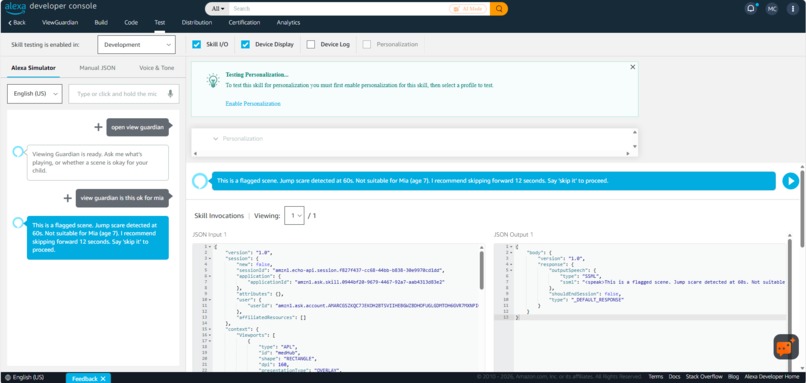Click the English (US) footer language selector
Viewport: 806px width, 383px height.
click(24, 378)
